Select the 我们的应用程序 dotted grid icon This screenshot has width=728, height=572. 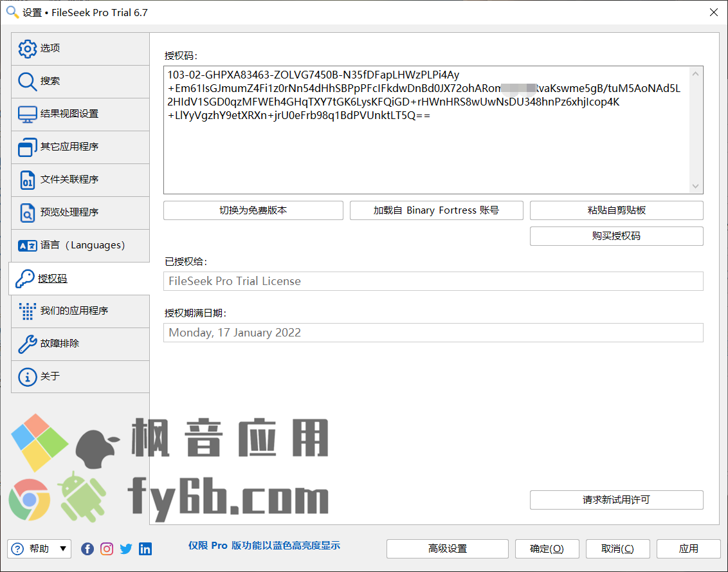(28, 311)
